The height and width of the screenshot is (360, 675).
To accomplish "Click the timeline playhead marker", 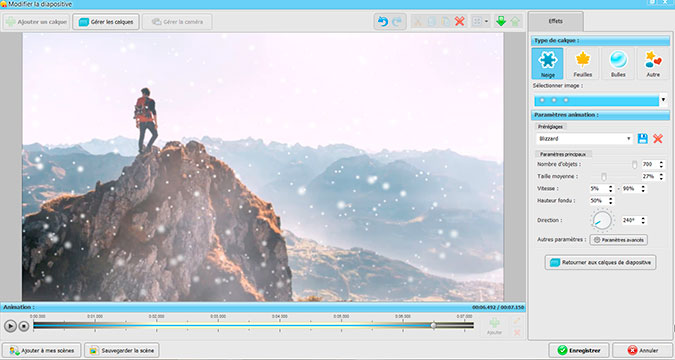I will [433, 326].
